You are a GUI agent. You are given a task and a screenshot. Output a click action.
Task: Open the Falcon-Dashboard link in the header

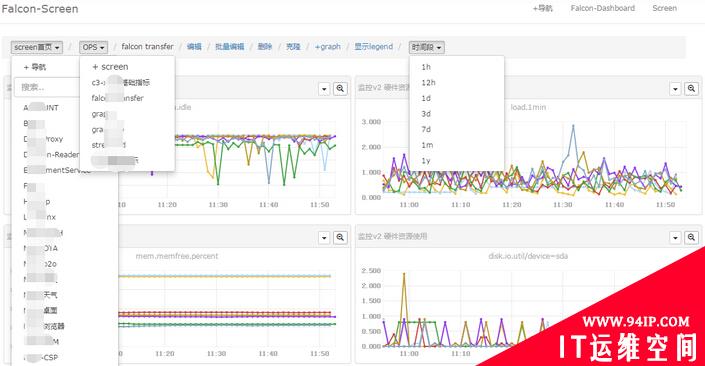click(x=602, y=8)
